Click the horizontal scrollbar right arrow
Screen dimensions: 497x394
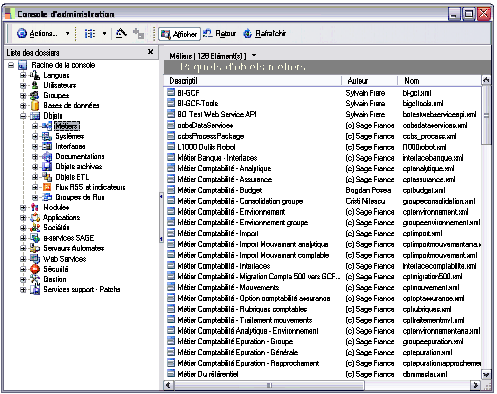[x=475, y=386]
